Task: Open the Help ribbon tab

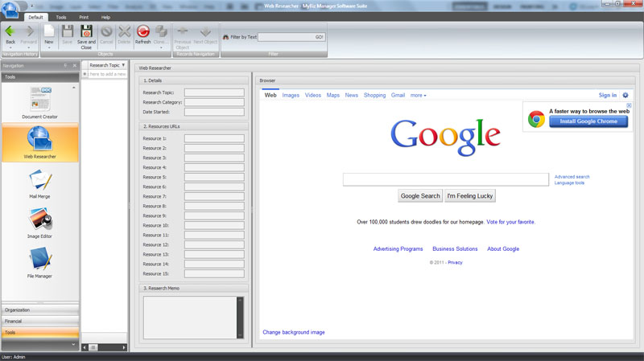Action: tap(105, 17)
